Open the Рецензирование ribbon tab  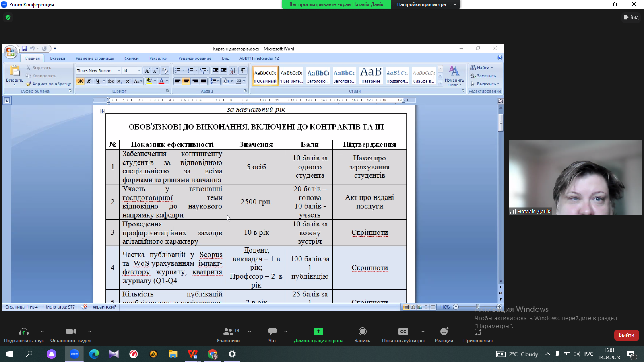(194, 58)
